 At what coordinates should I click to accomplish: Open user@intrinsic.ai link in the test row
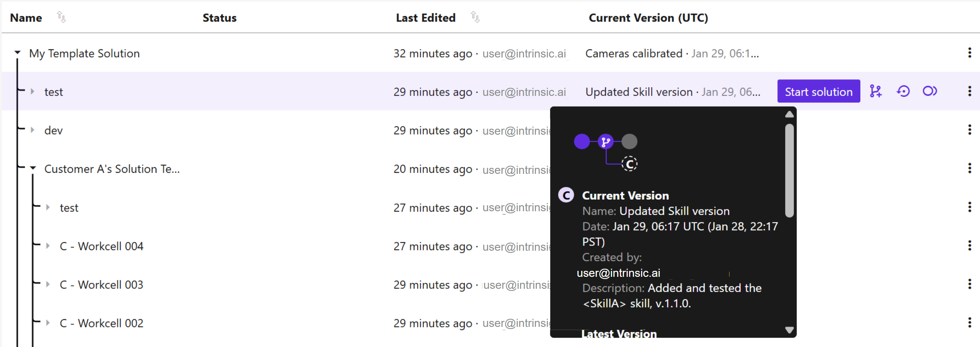coord(524,92)
